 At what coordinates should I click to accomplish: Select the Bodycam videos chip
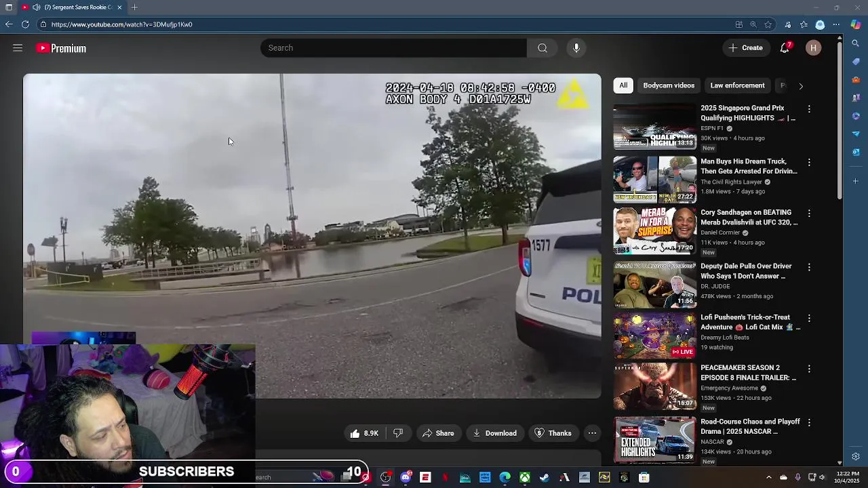(x=669, y=85)
